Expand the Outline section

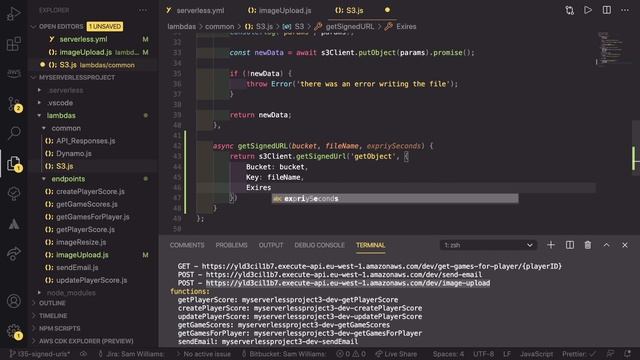point(52,303)
